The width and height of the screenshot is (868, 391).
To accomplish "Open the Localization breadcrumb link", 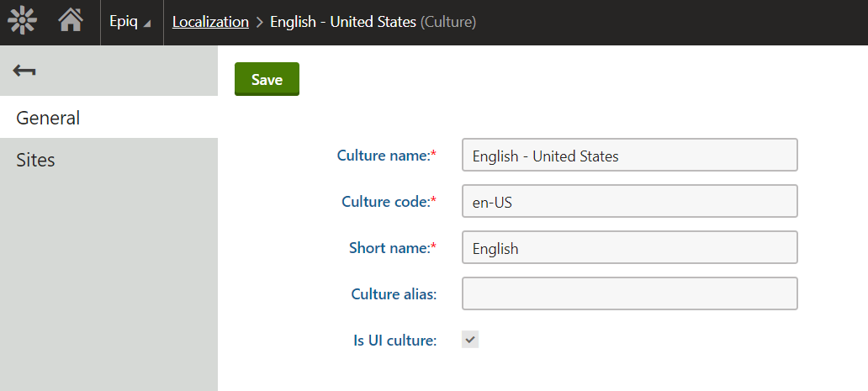I will click(210, 22).
